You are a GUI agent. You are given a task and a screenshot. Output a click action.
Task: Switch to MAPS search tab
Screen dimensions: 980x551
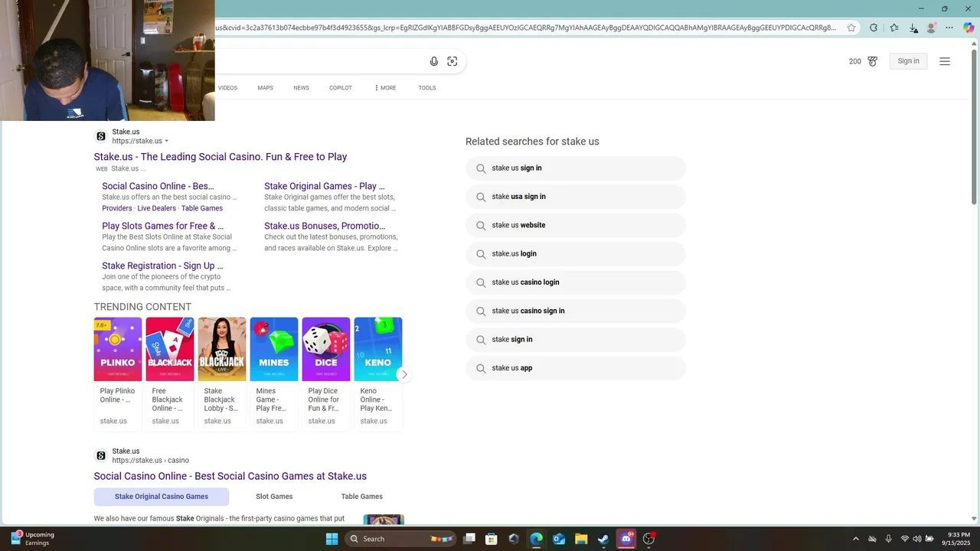point(265,88)
